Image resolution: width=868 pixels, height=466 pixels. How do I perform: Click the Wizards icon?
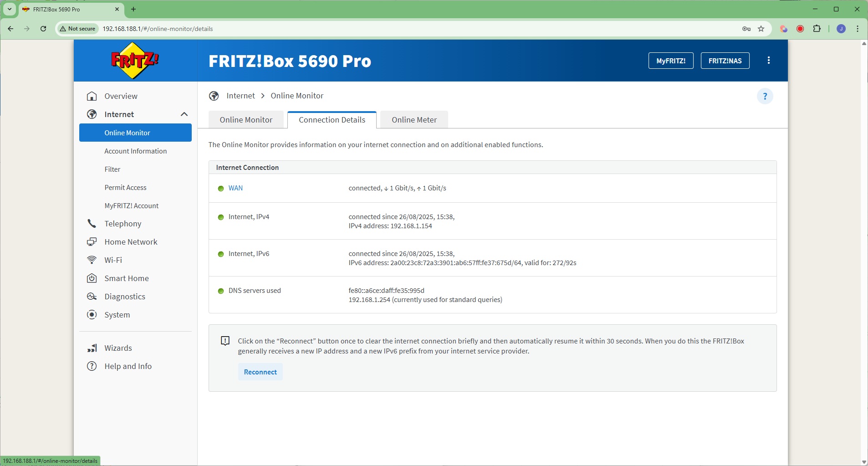click(92, 348)
